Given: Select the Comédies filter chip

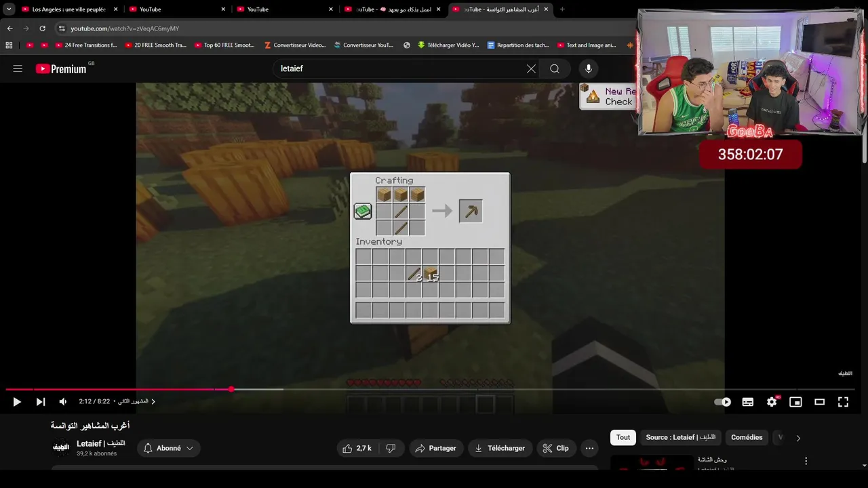Looking at the screenshot, I should (747, 437).
